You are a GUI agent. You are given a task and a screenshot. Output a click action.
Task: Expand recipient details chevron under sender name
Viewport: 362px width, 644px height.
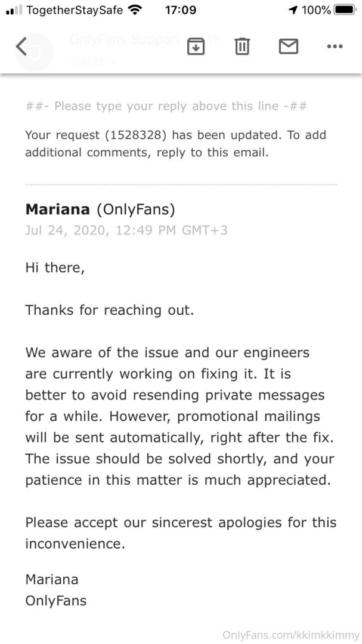coord(113,61)
